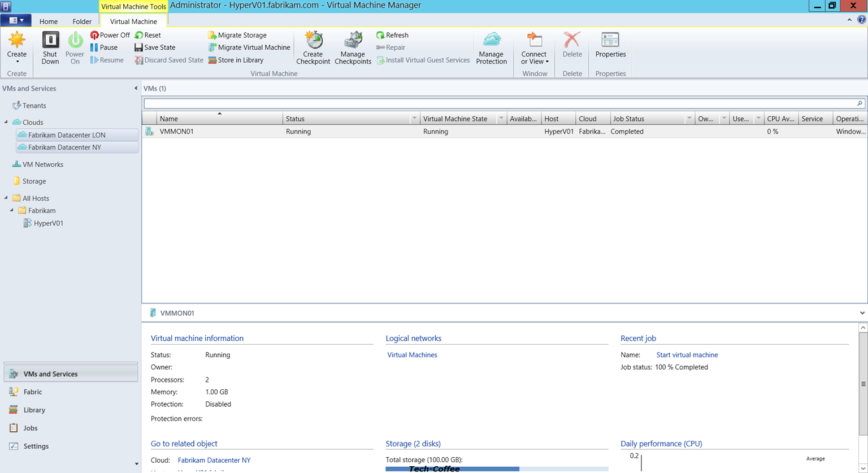Open the Jobs workspace
The image size is (868, 473).
71,428
